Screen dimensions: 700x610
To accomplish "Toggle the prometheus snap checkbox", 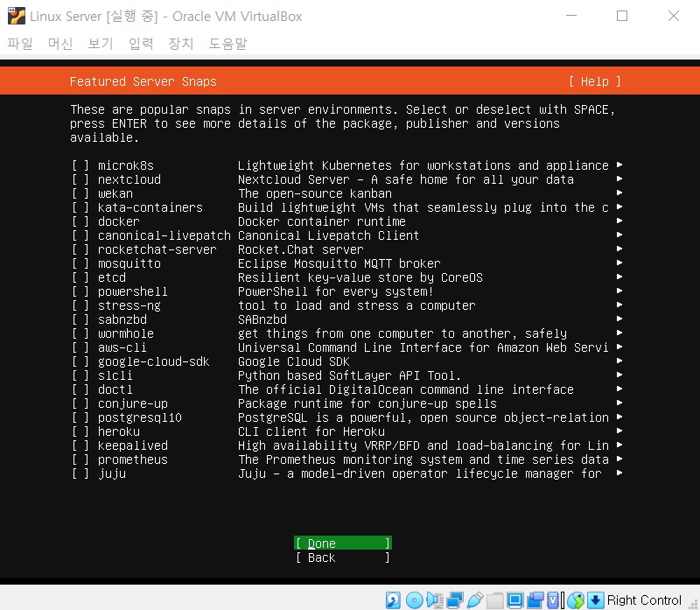I will 80,459.
